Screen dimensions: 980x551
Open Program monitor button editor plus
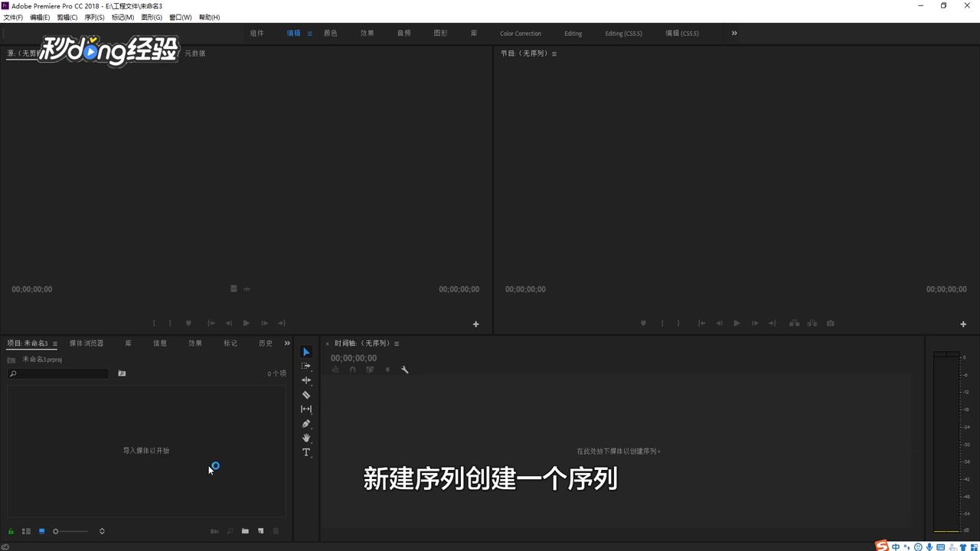963,324
